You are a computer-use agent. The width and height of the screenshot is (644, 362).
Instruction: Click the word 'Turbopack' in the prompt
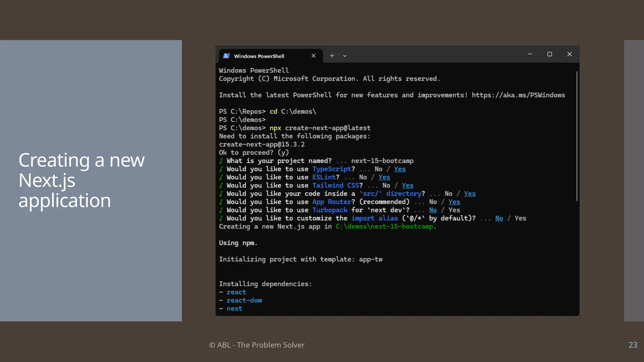coord(330,210)
